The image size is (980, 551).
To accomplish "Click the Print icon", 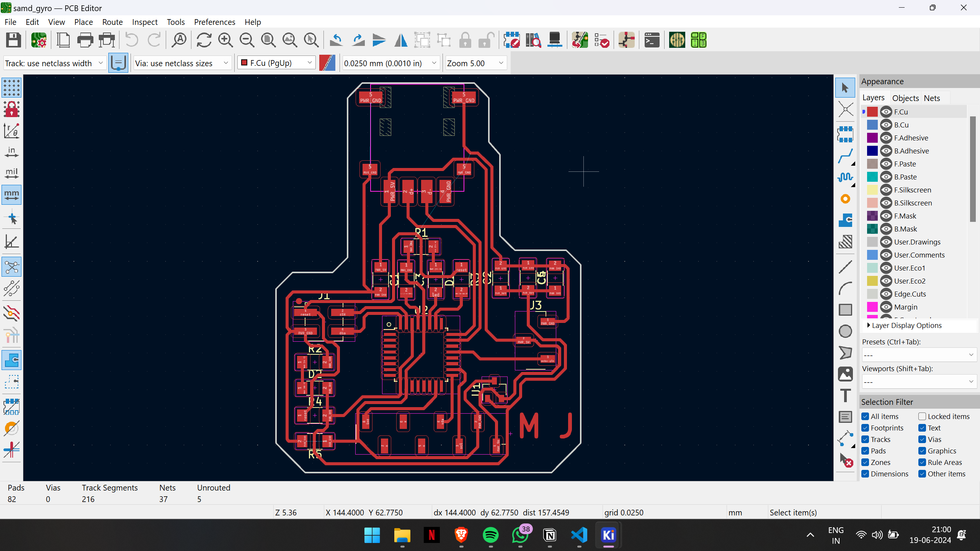I will 85,40.
